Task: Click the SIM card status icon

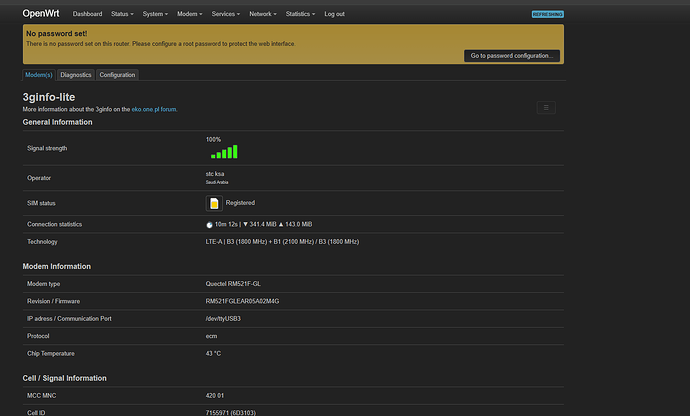Action: pos(213,203)
